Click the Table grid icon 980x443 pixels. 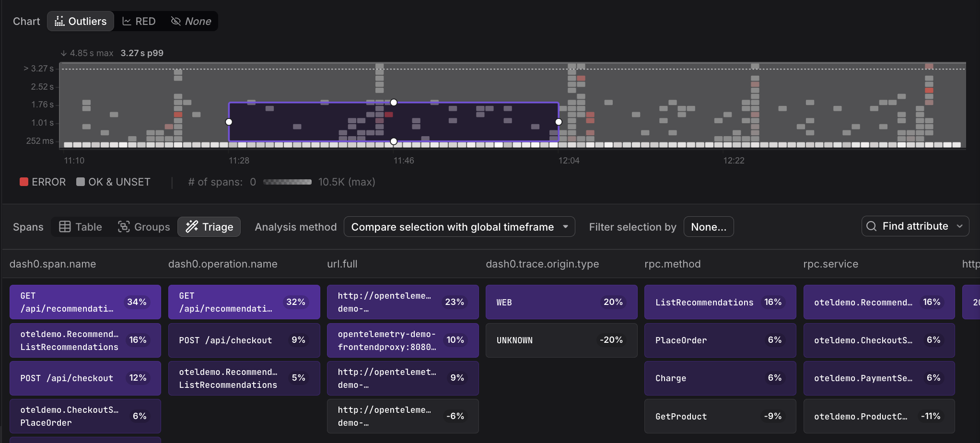(x=65, y=227)
